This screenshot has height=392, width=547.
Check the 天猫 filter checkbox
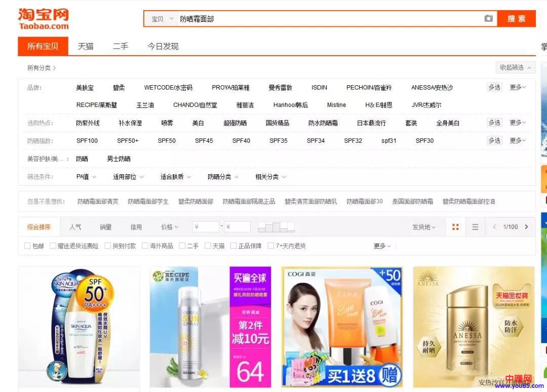pyautogui.click(x=208, y=246)
